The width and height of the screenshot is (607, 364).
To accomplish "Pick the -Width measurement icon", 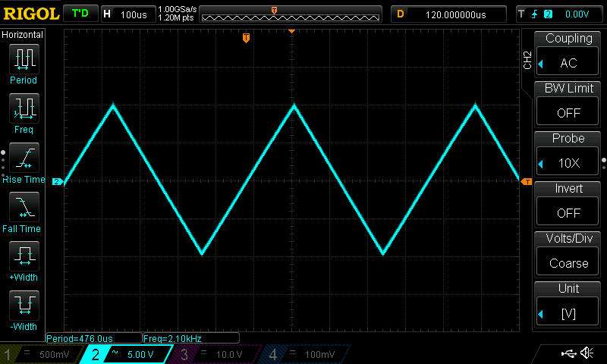I will point(24,305).
